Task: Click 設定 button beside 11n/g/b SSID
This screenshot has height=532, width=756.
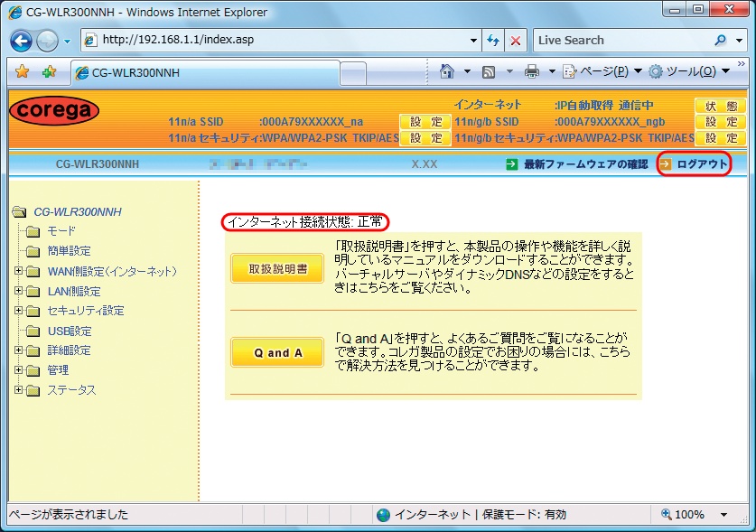Action: 721,122
